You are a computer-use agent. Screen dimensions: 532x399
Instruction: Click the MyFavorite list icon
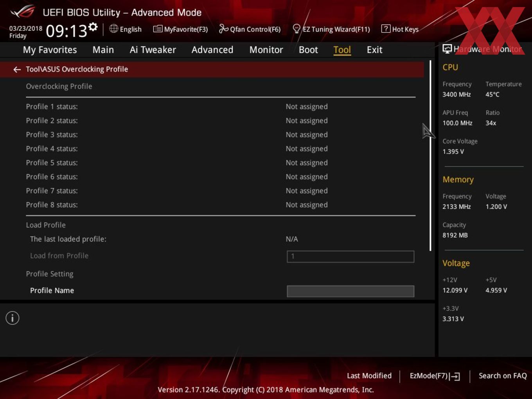point(158,29)
